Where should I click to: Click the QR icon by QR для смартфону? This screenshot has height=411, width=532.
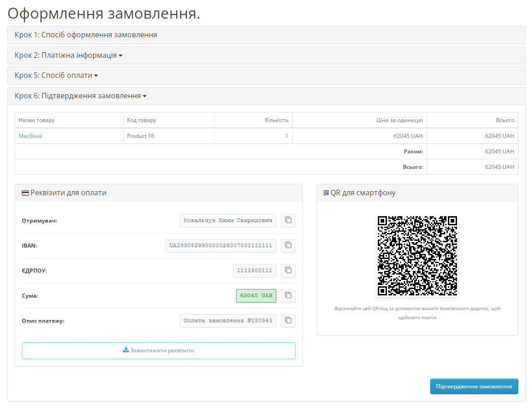[326, 193]
